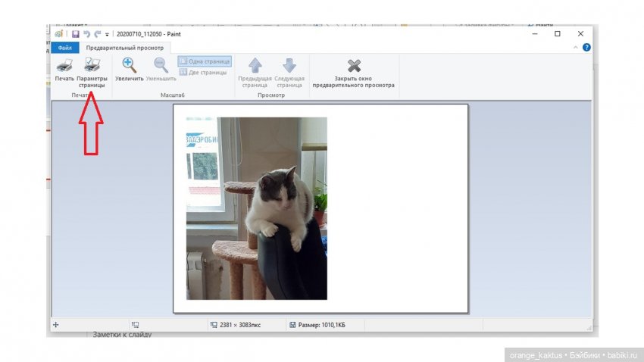
Task: Select Одна страница (one page) view
Action: [x=205, y=61]
